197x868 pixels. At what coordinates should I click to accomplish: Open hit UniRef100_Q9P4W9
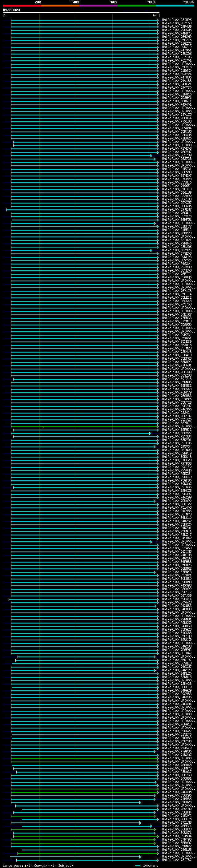(176, 26)
